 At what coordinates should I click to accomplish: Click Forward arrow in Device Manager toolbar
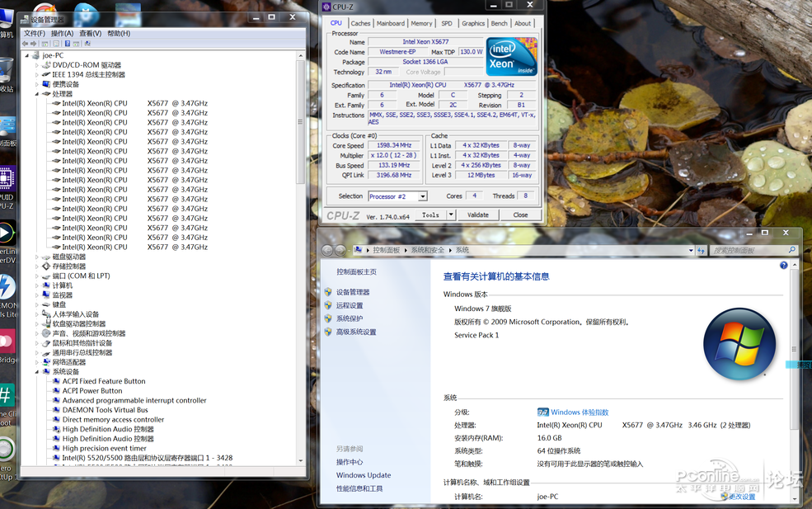34,44
